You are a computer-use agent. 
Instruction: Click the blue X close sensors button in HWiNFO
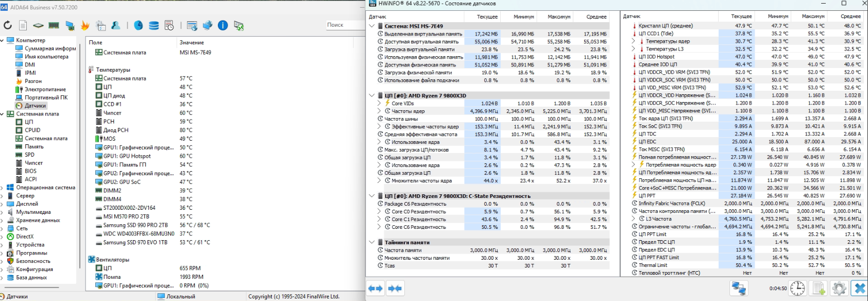coord(859,289)
